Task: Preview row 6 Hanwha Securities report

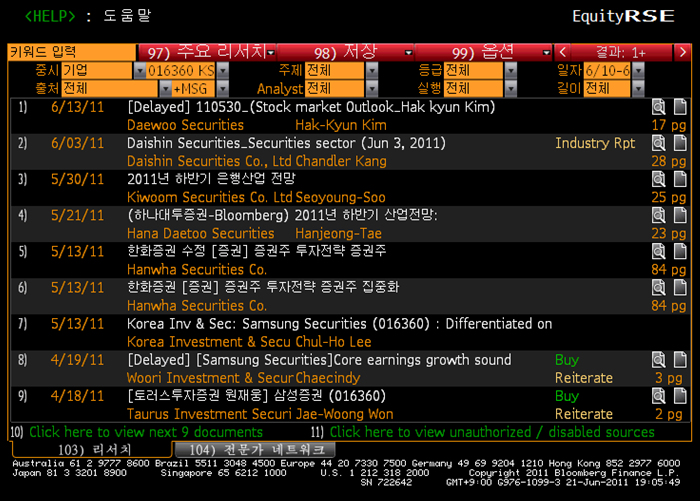Action: (658, 288)
